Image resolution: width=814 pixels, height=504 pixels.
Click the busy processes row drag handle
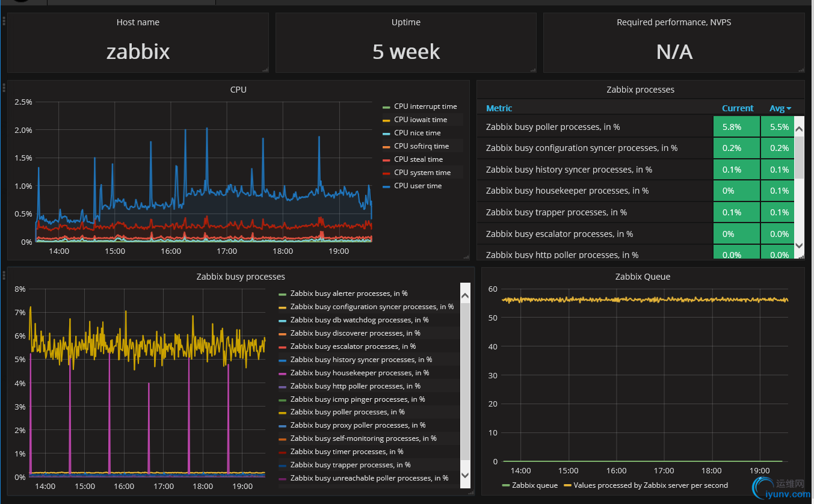pyautogui.click(x=4, y=275)
